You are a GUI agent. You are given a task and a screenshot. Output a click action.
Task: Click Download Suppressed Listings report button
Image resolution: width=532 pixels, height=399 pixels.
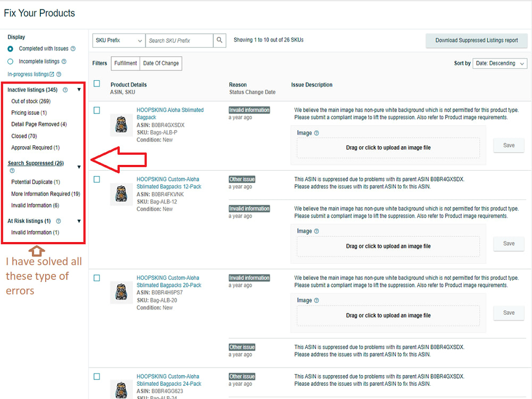(476, 40)
